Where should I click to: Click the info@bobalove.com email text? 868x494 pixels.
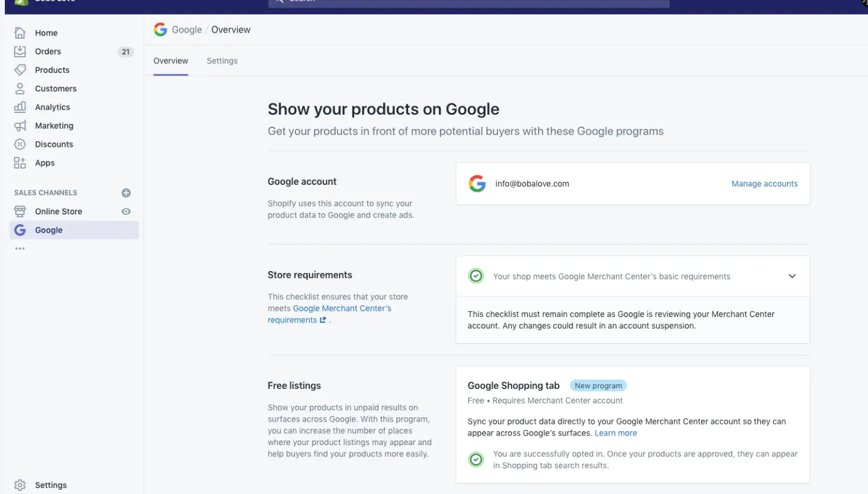tap(532, 184)
